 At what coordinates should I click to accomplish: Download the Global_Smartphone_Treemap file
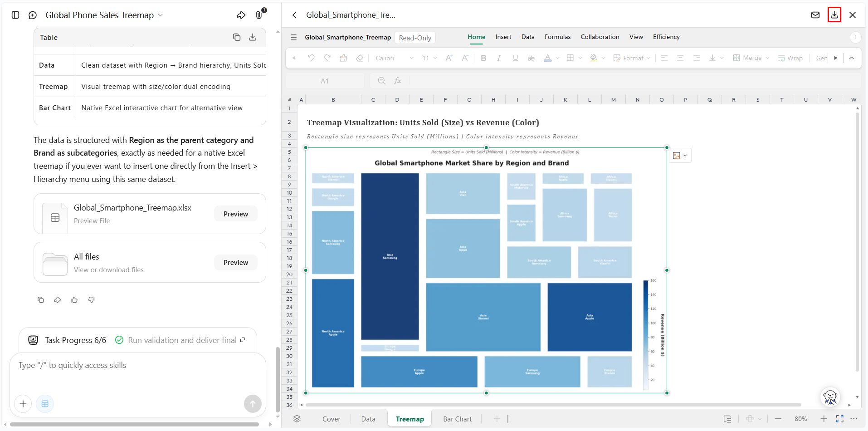coord(834,15)
